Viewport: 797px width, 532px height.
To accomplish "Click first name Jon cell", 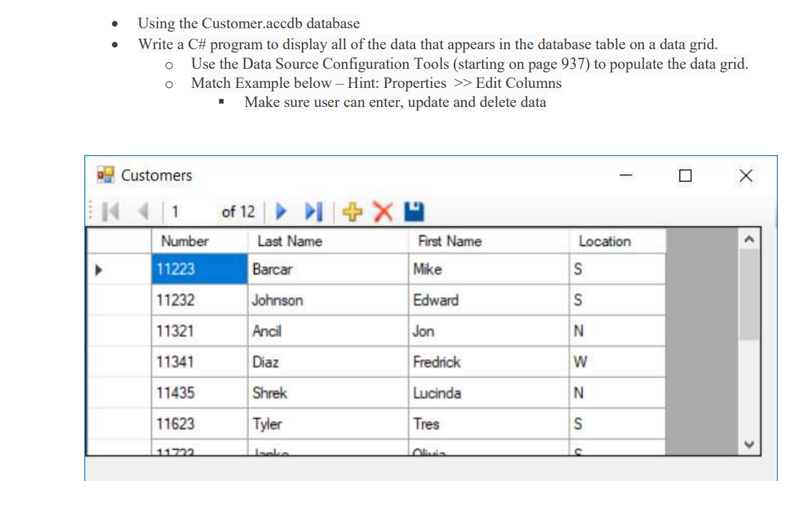I will (x=489, y=331).
